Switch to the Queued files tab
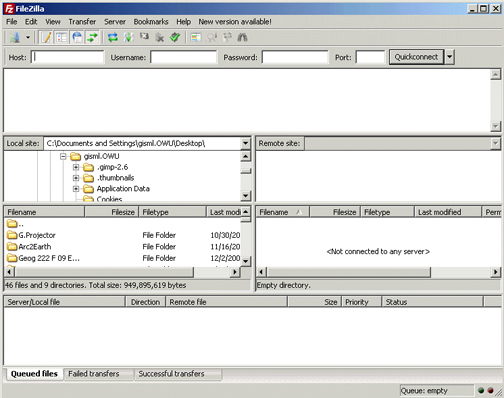This screenshot has width=504, height=398. pos(34,374)
